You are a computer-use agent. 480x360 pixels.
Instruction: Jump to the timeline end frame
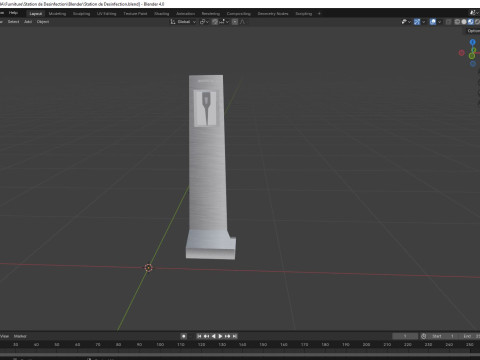click(x=234, y=336)
